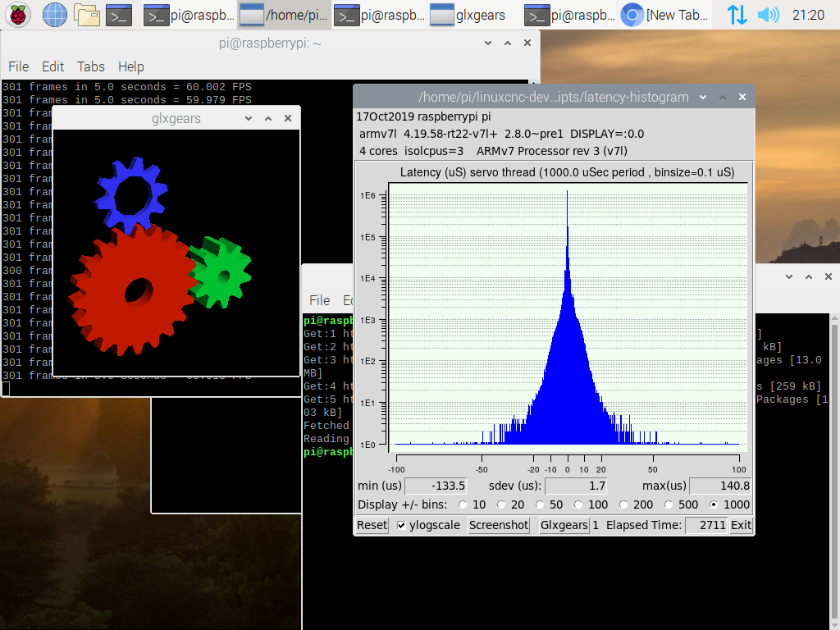Select the 20 bins display radio button
The width and height of the screenshot is (840, 630).
click(x=501, y=504)
